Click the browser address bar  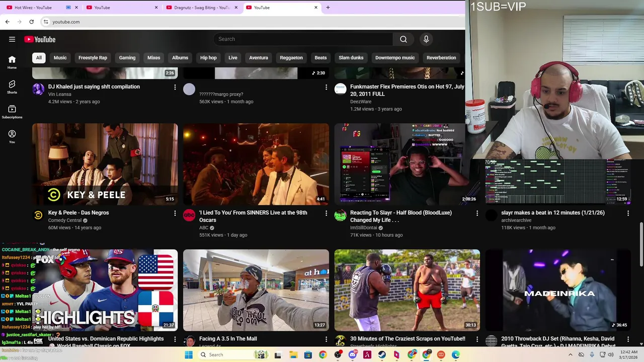[x=252, y=22]
